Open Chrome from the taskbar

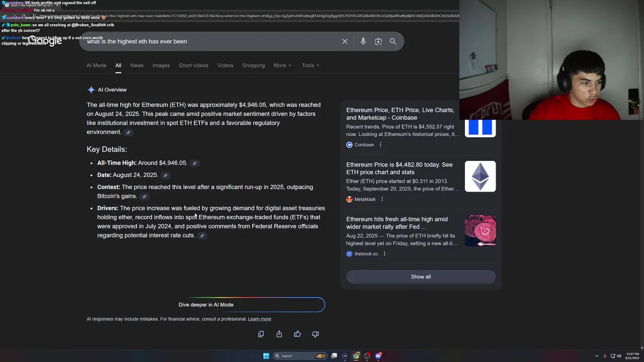coord(356,356)
